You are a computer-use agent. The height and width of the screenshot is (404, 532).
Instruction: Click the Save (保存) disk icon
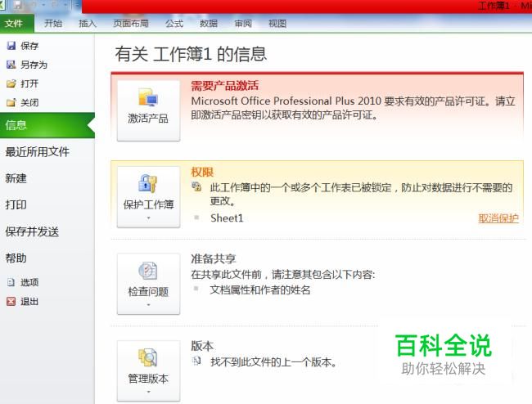coord(11,46)
